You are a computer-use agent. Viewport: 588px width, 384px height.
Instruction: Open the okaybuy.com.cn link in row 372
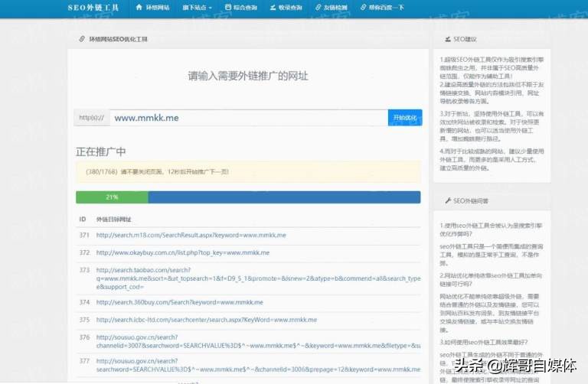point(183,253)
